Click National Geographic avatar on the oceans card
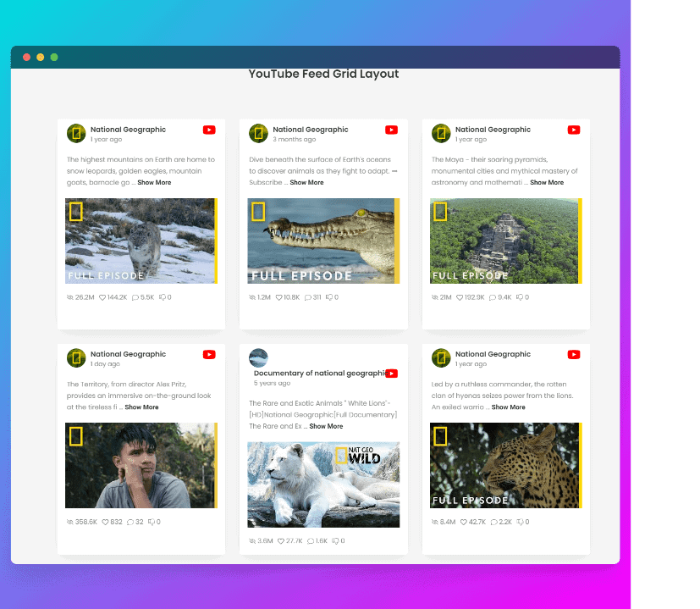This screenshot has width=700, height=609. click(x=258, y=133)
